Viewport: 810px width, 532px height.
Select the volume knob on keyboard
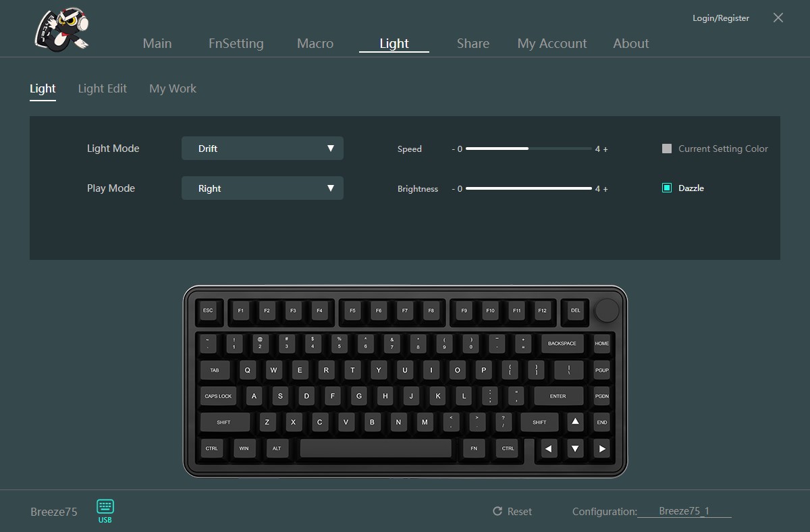click(607, 310)
